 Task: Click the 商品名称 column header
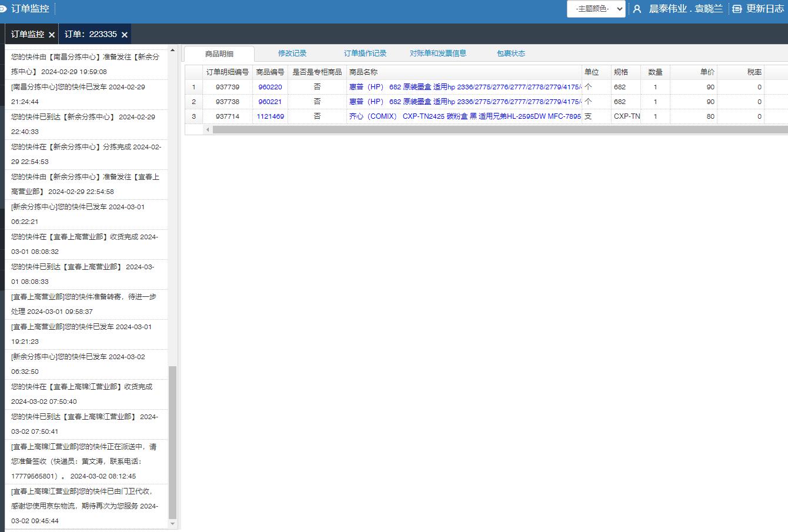464,72
